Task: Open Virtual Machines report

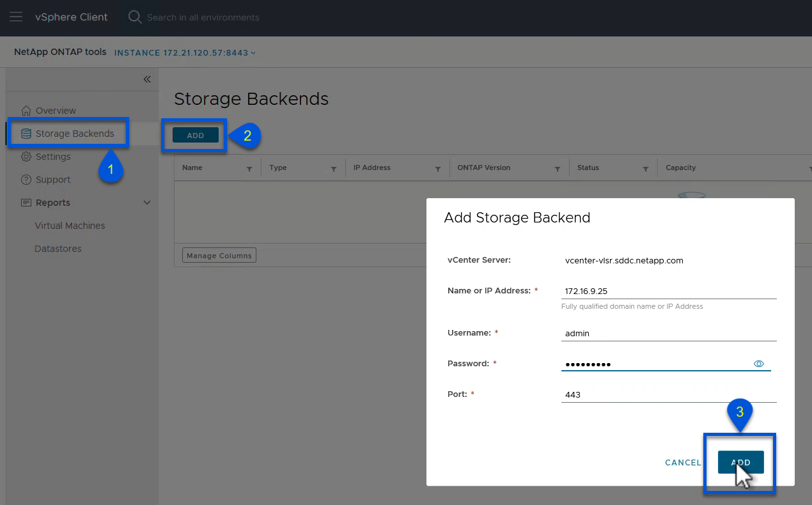Action: point(70,226)
